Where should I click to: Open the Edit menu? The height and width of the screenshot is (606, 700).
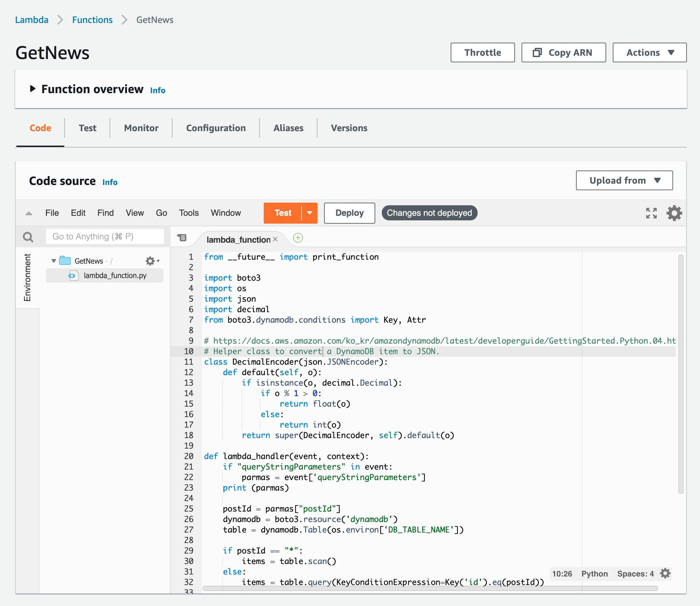pyautogui.click(x=78, y=213)
